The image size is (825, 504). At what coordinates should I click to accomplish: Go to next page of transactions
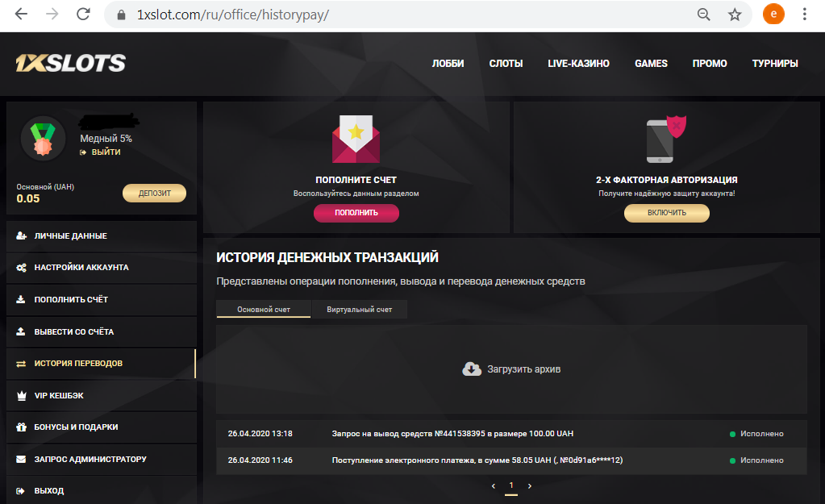click(x=529, y=486)
